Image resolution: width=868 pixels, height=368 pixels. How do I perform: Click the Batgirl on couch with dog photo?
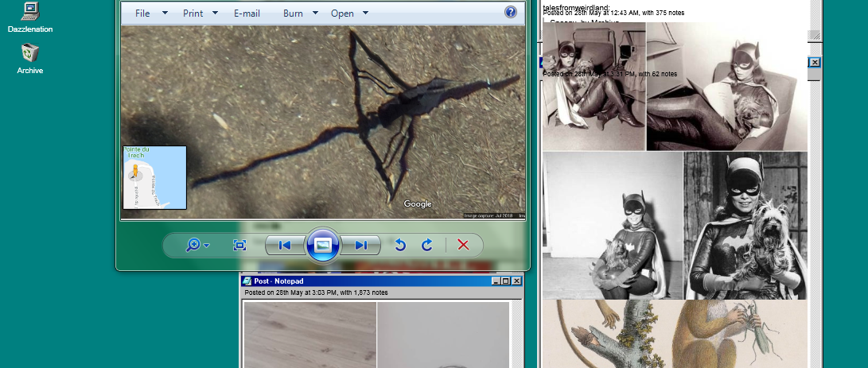[594, 87]
